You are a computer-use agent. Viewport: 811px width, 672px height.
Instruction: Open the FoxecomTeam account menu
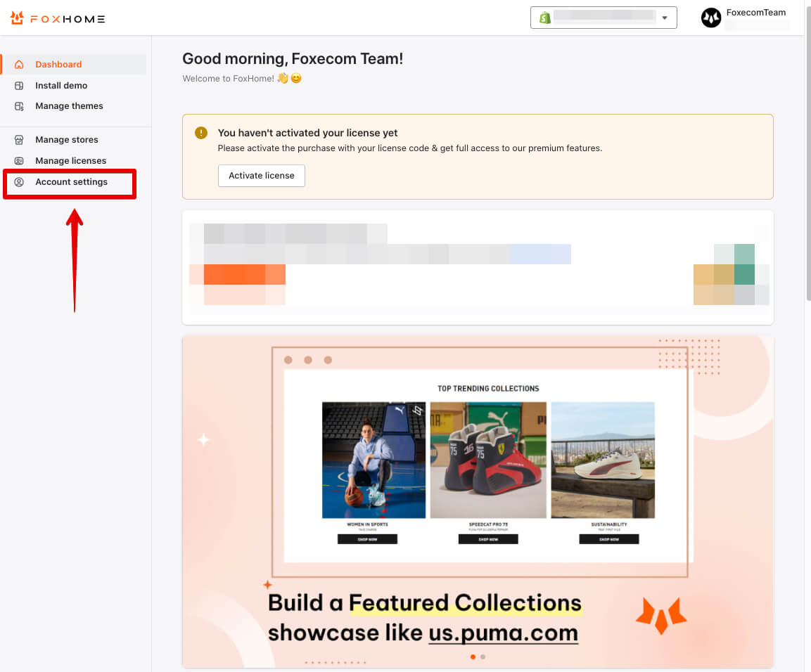click(746, 18)
